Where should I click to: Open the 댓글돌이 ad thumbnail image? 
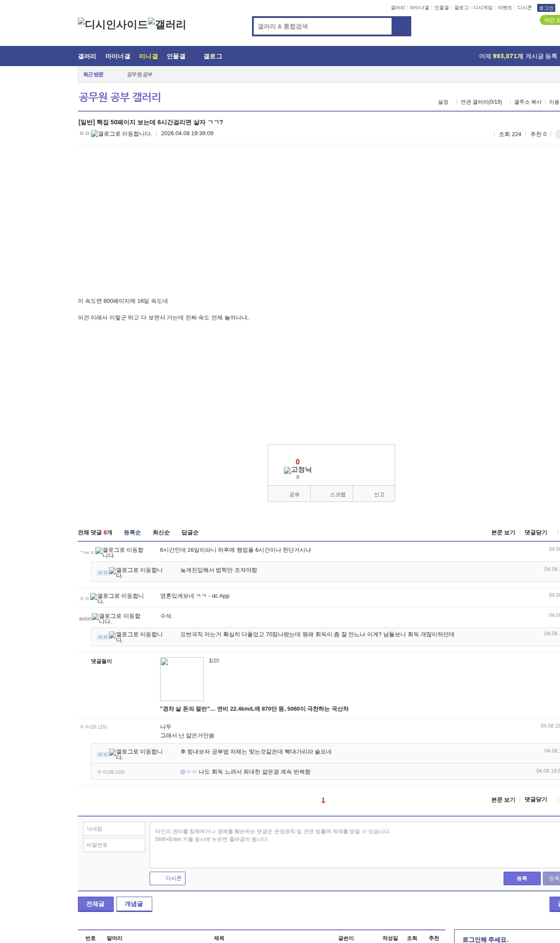tap(182, 679)
